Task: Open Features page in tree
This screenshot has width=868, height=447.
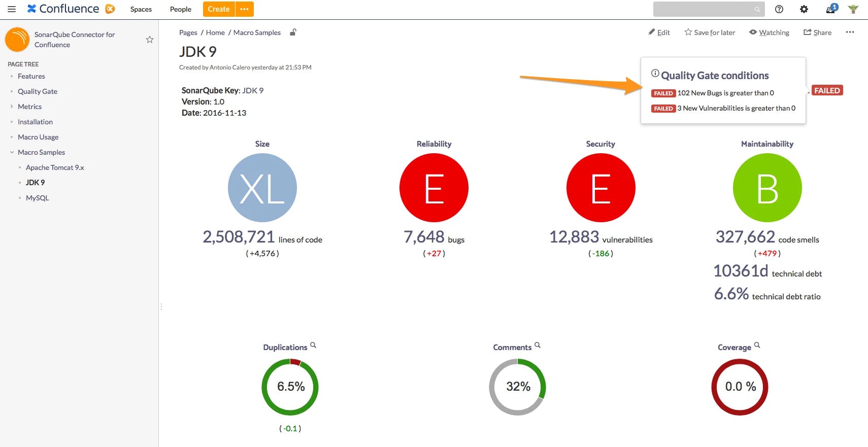Action: [x=31, y=76]
